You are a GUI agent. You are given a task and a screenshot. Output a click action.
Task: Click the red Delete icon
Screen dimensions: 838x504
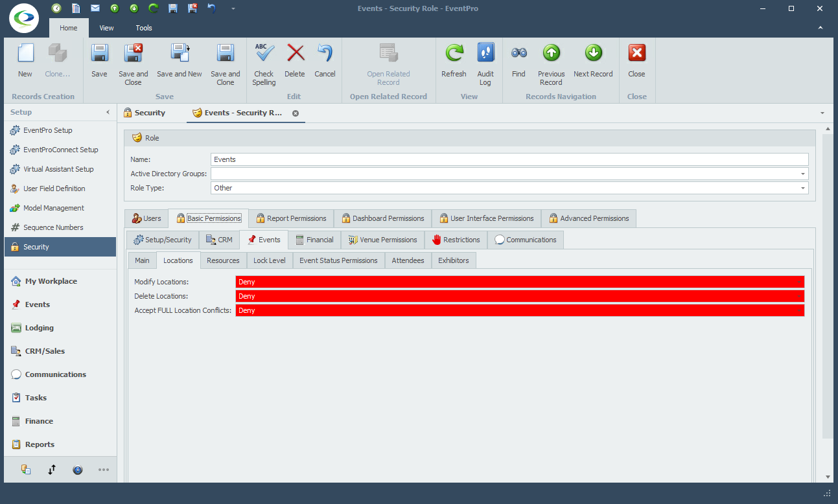(x=295, y=53)
